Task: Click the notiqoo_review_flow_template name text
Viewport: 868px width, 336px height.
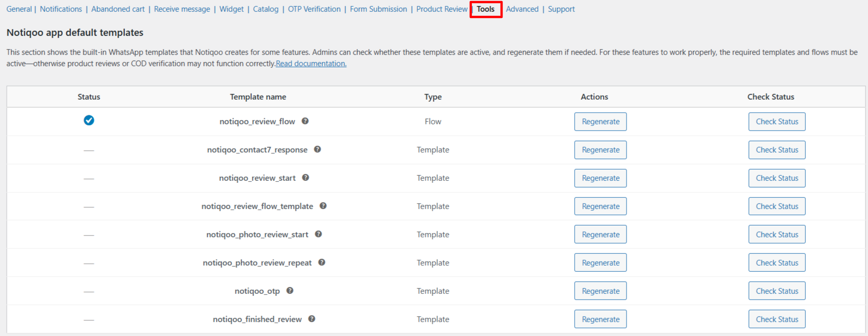Action: point(257,207)
